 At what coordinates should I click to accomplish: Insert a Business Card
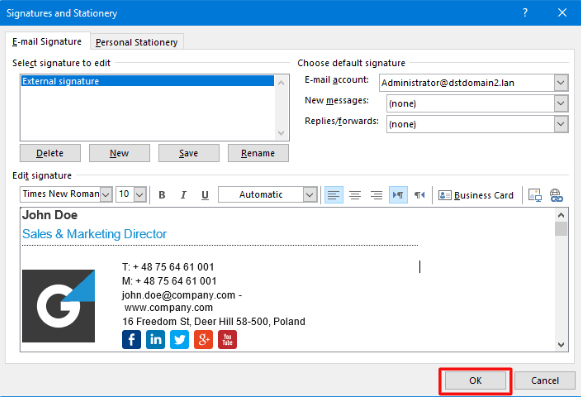coord(476,195)
